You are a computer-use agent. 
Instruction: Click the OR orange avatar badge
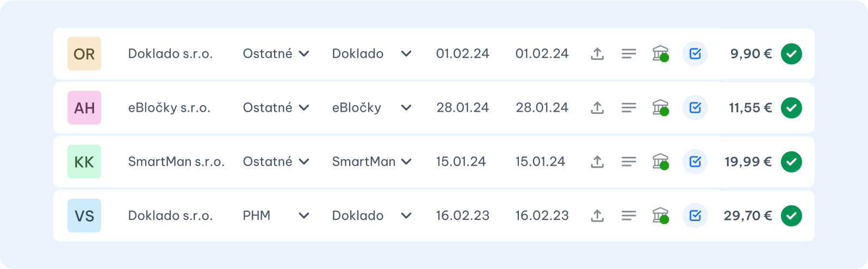click(84, 54)
